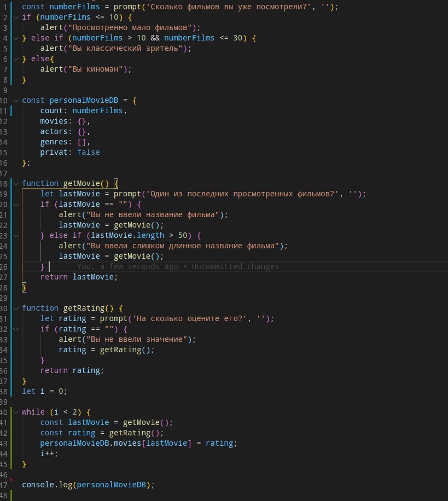Collapse the getMovie function fold
The width and height of the screenshot is (448, 501).
point(16,184)
